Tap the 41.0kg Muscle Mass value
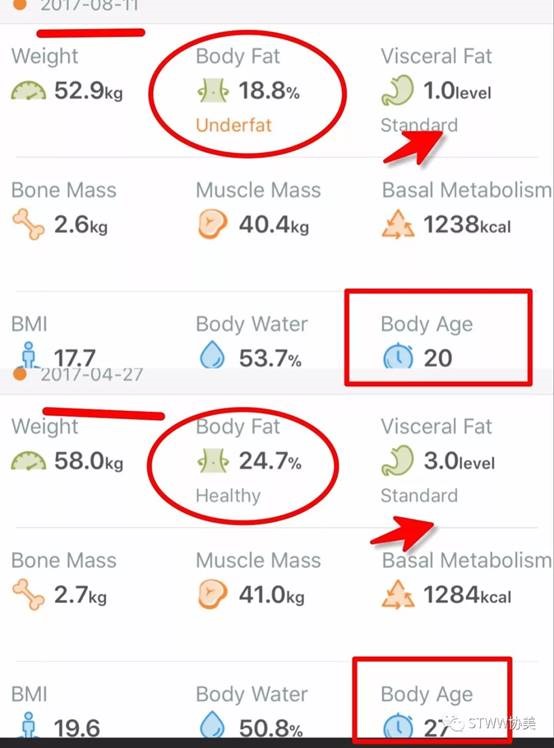Viewport: 554px width, 748px height. tap(271, 595)
